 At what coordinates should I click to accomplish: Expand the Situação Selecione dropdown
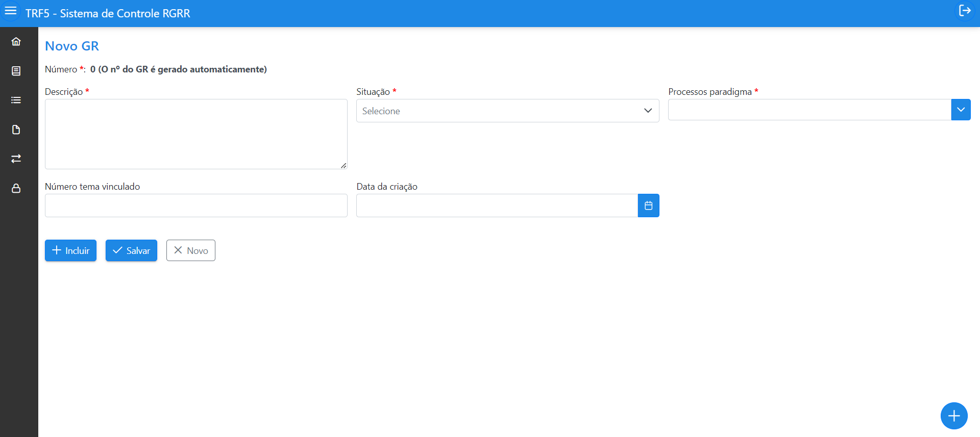507,111
